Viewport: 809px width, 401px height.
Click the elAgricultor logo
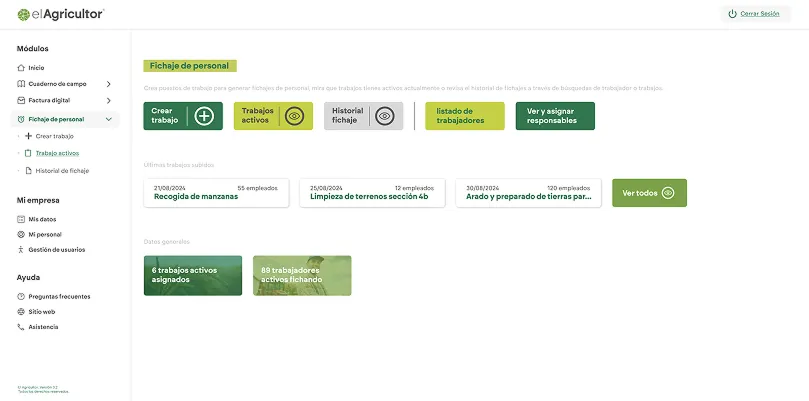point(60,14)
